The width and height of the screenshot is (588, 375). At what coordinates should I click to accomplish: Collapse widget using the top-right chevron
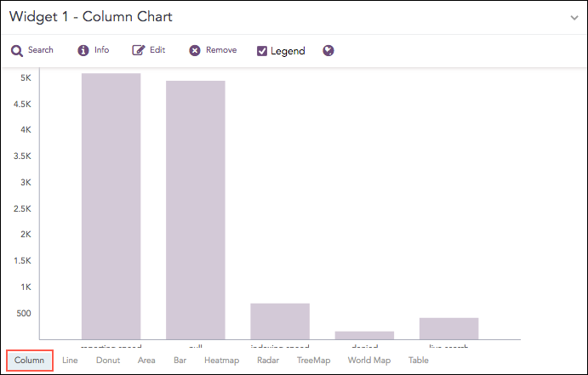(574, 17)
